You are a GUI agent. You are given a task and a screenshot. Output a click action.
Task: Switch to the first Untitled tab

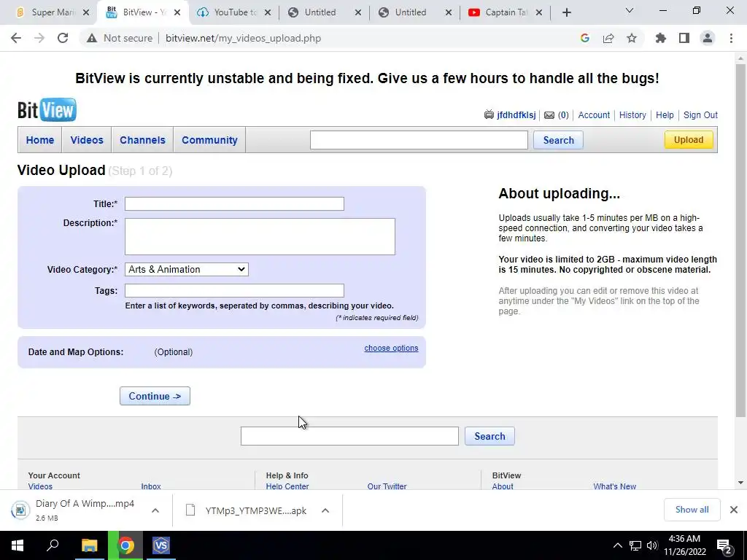click(x=324, y=13)
